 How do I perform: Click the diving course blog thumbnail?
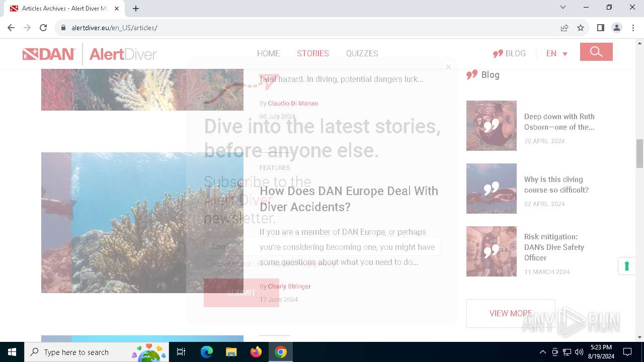tap(492, 189)
